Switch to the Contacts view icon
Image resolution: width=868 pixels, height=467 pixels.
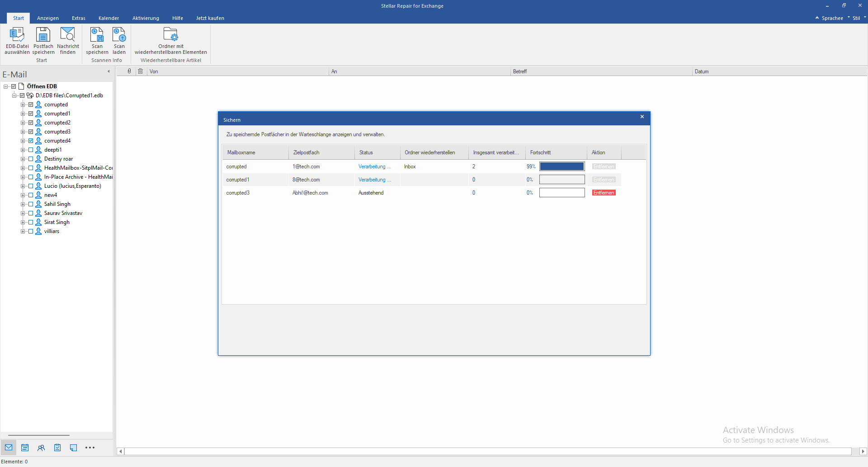(x=41, y=448)
